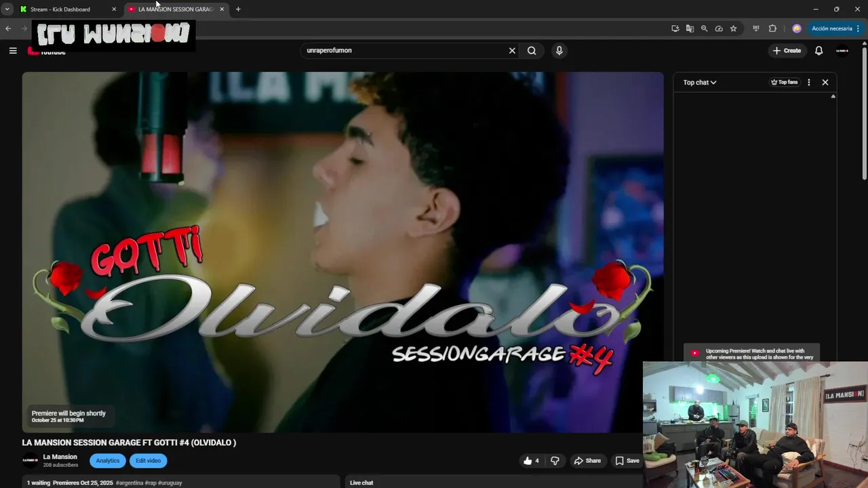Bookmark this page with the star
Screen dimensions: 868x488
pos(733,28)
